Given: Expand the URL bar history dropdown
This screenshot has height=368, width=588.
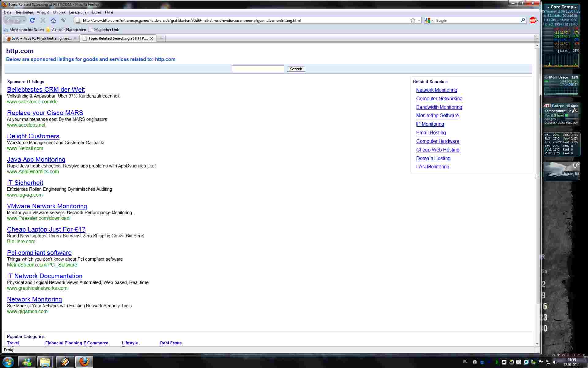Looking at the screenshot, I should [x=419, y=20].
